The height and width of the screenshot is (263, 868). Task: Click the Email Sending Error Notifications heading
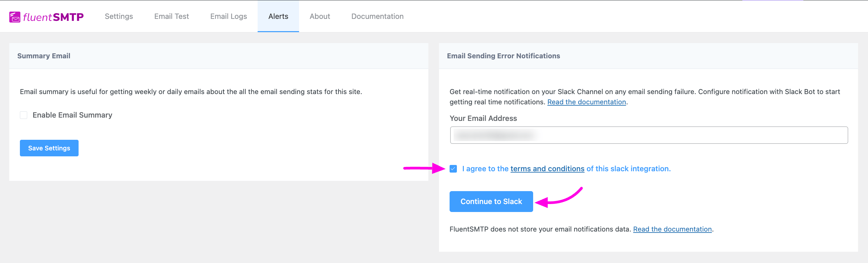(x=503, y=56)
